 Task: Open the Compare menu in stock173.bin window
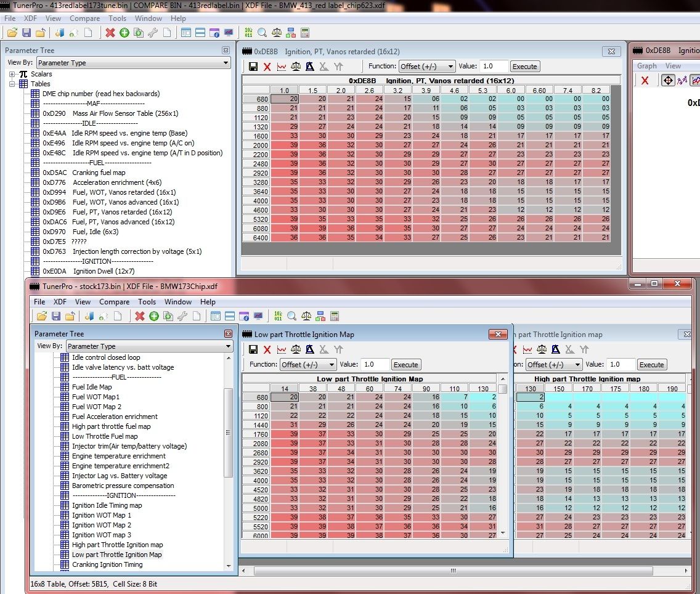tap(114, 302)
